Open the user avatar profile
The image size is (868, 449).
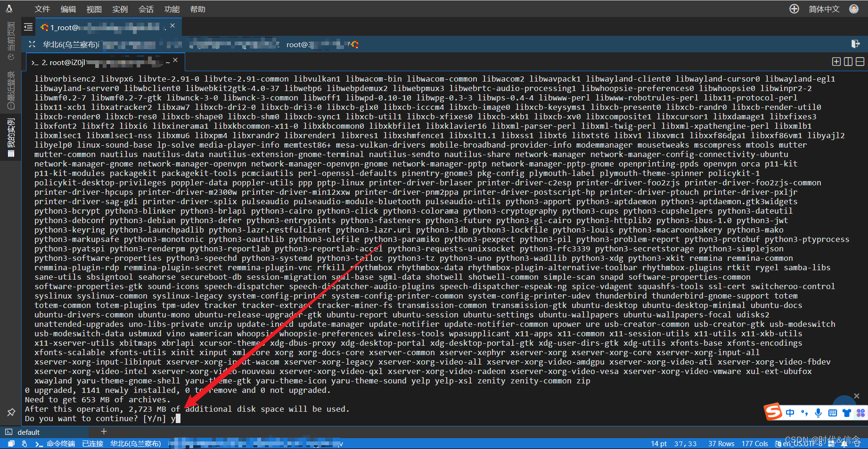click(854, 9)
